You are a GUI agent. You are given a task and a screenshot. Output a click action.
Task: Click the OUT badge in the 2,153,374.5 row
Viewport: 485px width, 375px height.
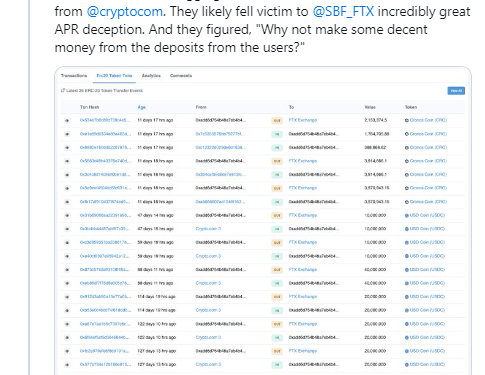(277, 120)
